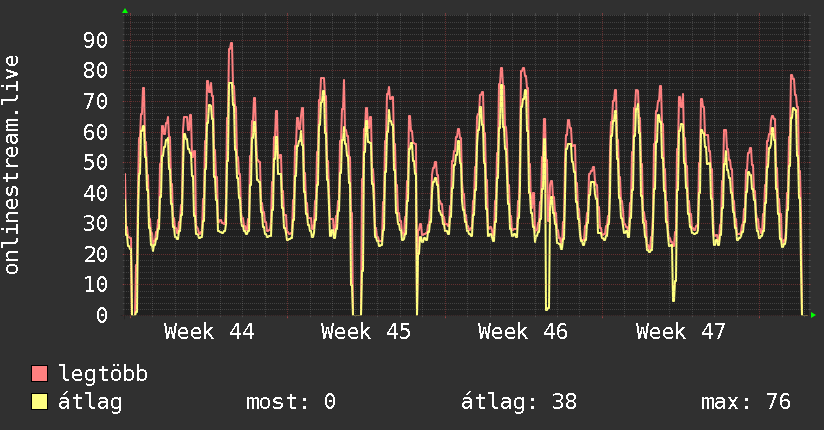Click the 'most: 0' value text
The height and width of the screenshot is (430, 824).
point(291,402)
